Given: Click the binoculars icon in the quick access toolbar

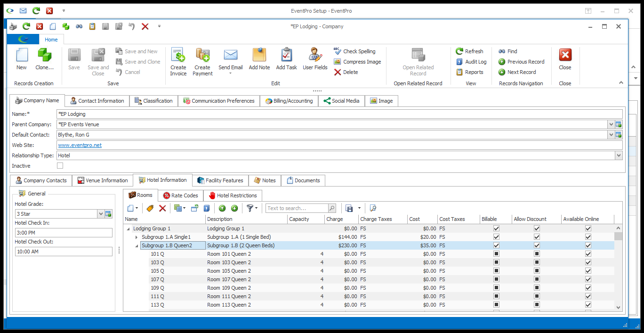Looking at the screenshot, I should click(79, 26).
